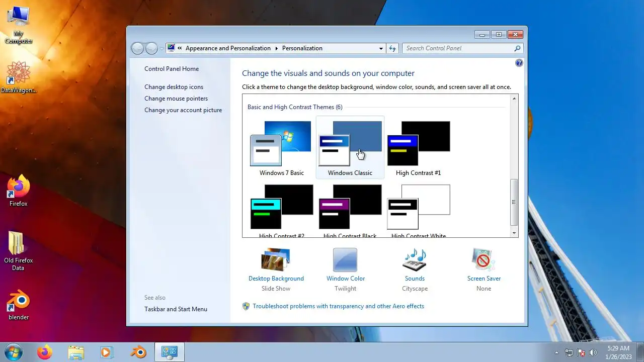Click the troubleshoot shield icon
The height and width of the screenshot is (362, 644).
pos(246,306)
